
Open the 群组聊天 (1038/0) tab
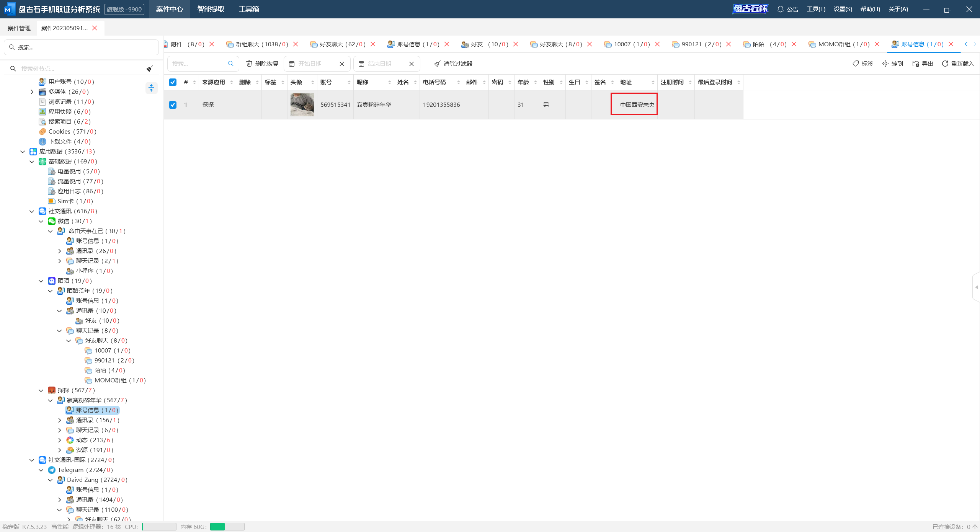click(262, 44)
